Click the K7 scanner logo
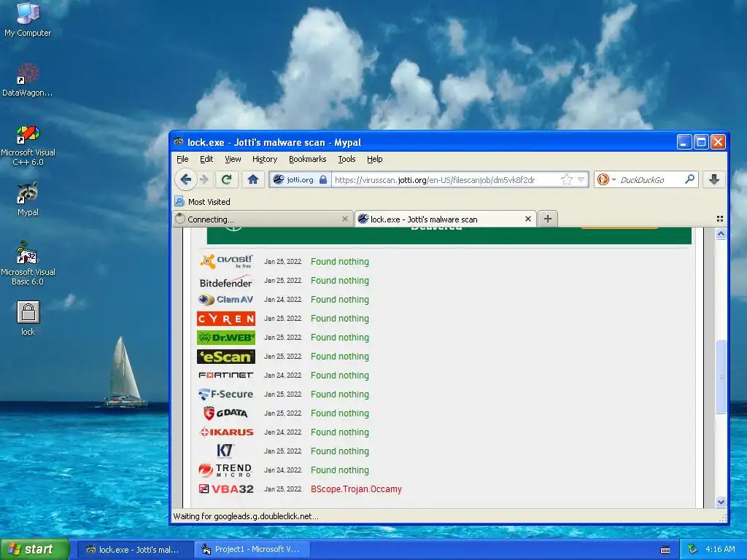The height and width of the screenshot is (560, 747). click(x=225, y=451)
